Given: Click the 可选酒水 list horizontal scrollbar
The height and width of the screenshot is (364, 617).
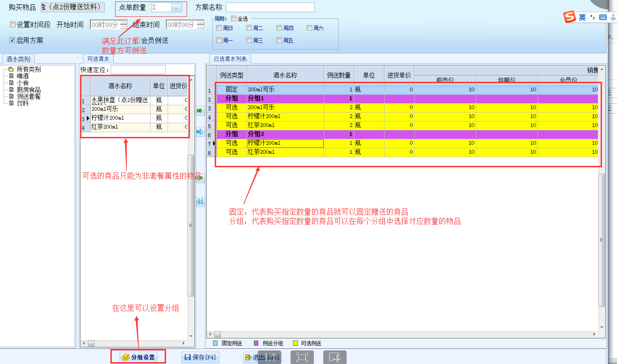Looking at the screenshot, I should pyautogui.click(x=134, y=343).
